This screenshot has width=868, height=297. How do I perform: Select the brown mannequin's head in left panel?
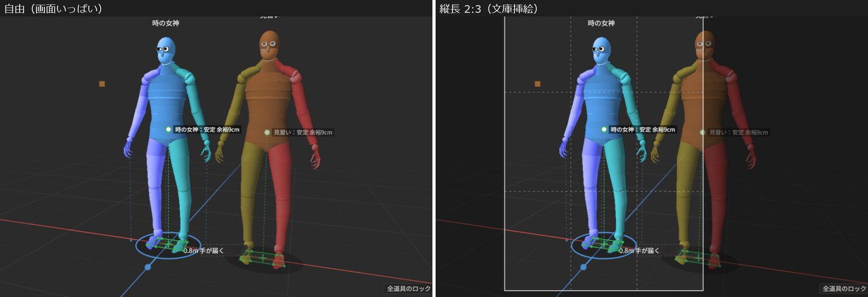pyautogui.click(x=269, y=45)
